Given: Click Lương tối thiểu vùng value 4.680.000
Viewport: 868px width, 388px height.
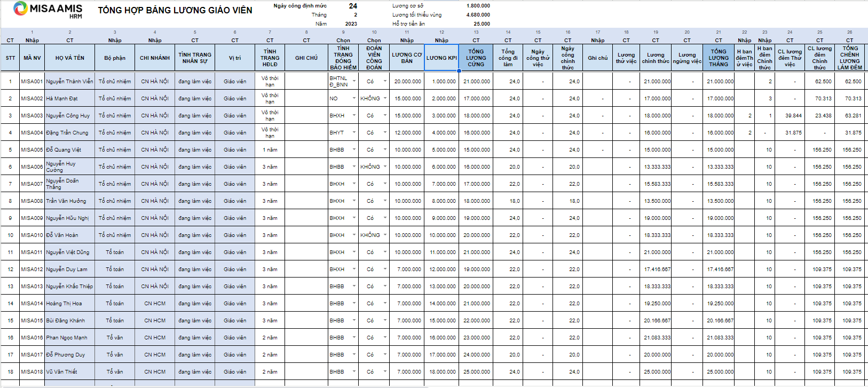Looking at the screenshot, I should [478, 15].
